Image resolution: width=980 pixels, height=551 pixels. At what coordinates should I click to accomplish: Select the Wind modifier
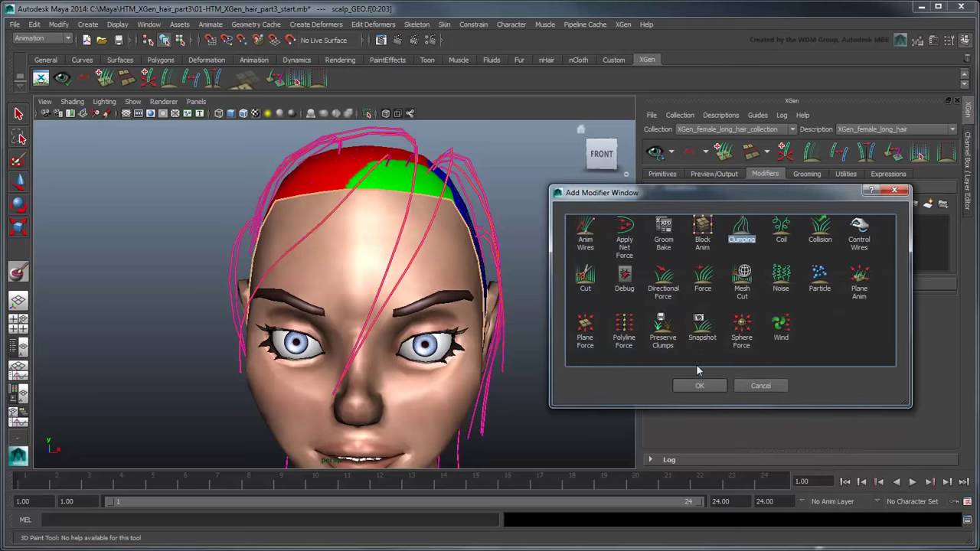point(781,328)
